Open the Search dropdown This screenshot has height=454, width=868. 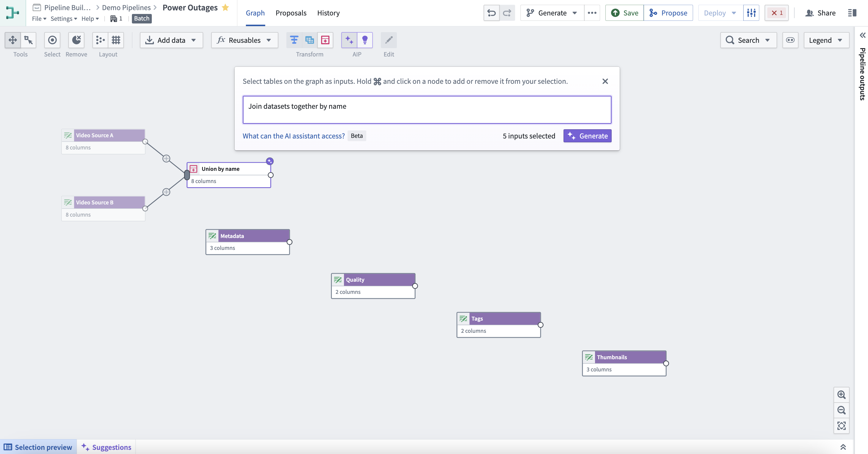pyautogui.click(x=749, y=40)
